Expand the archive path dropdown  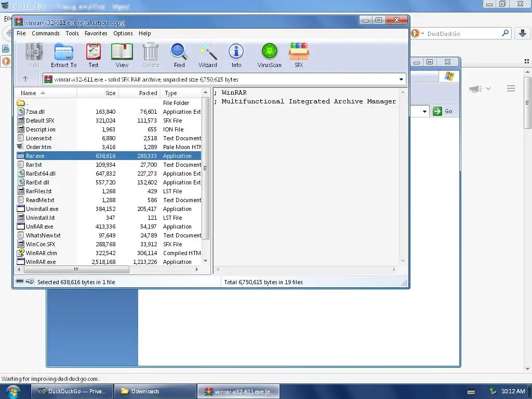pyautogui.click(x=401, y=79)
